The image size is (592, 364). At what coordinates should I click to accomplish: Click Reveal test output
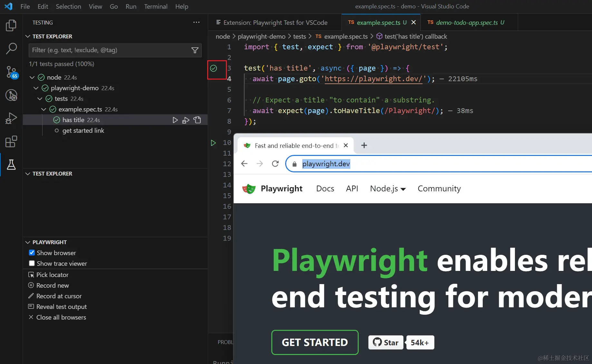(x=57, y=307)
